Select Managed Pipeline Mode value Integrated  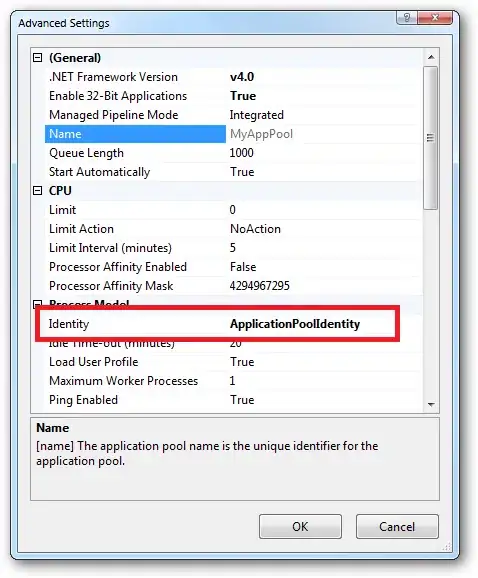point(257,115)
